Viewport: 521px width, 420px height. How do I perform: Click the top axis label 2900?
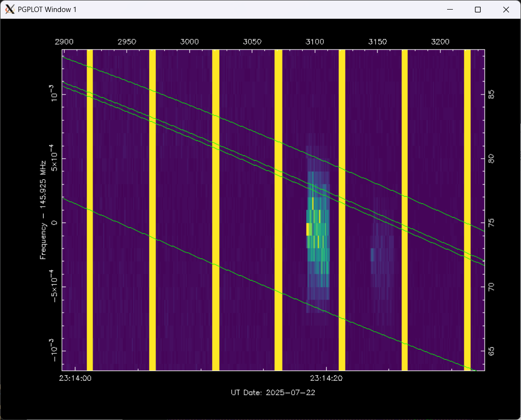64,42
